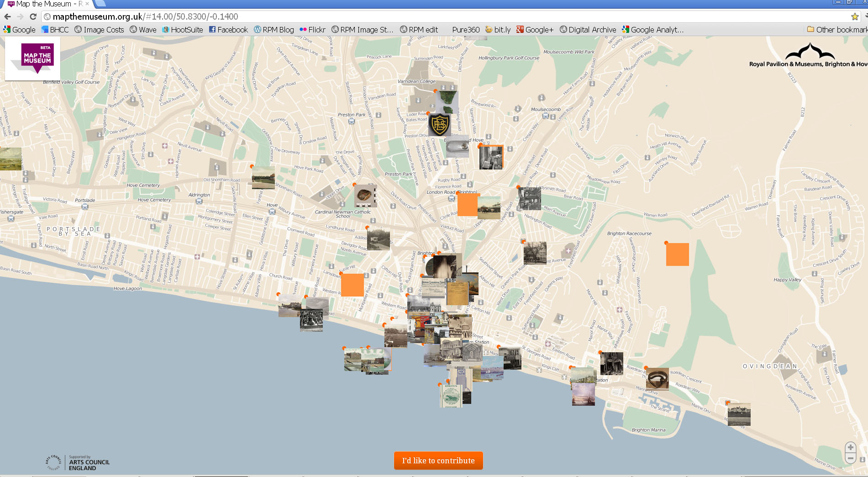Open the Flickr bookmark
Viewport: 868px width, 477px height.
pos(312,30)
